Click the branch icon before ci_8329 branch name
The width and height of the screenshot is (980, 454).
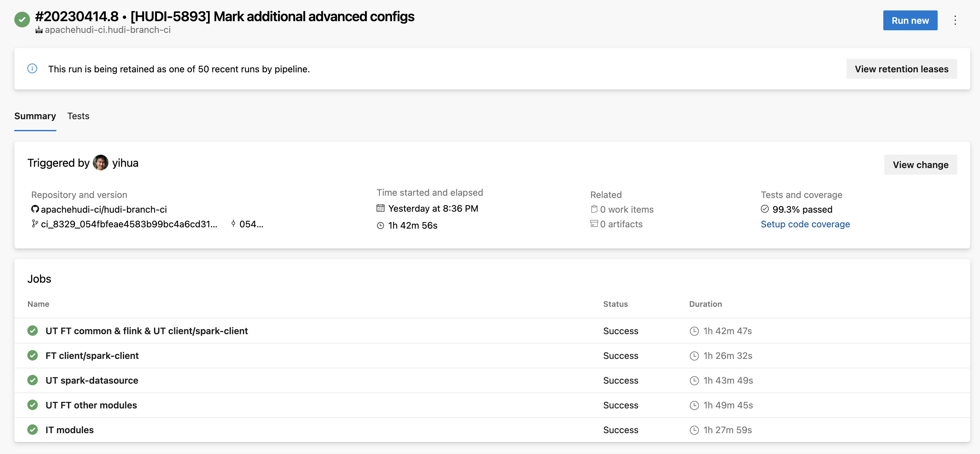pyautogui.click(x=35, y=224)
